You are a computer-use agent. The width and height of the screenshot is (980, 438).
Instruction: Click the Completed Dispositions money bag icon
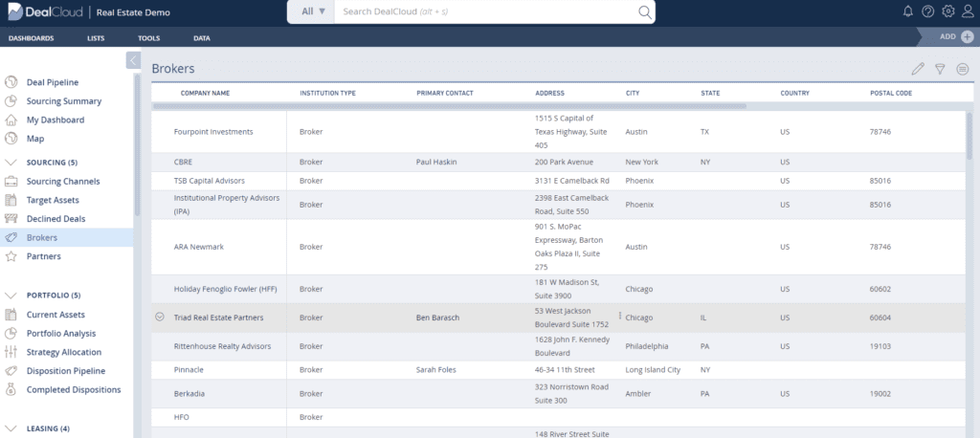coord(11,389)
